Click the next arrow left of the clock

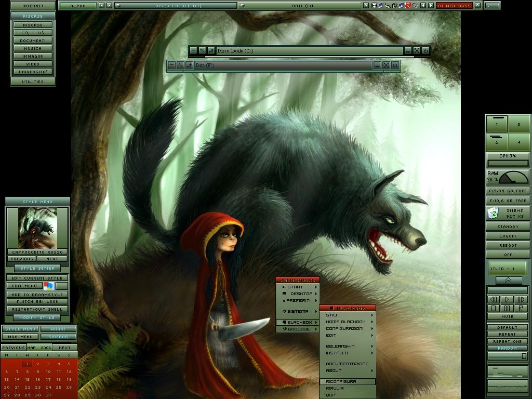tap(431, 5)
